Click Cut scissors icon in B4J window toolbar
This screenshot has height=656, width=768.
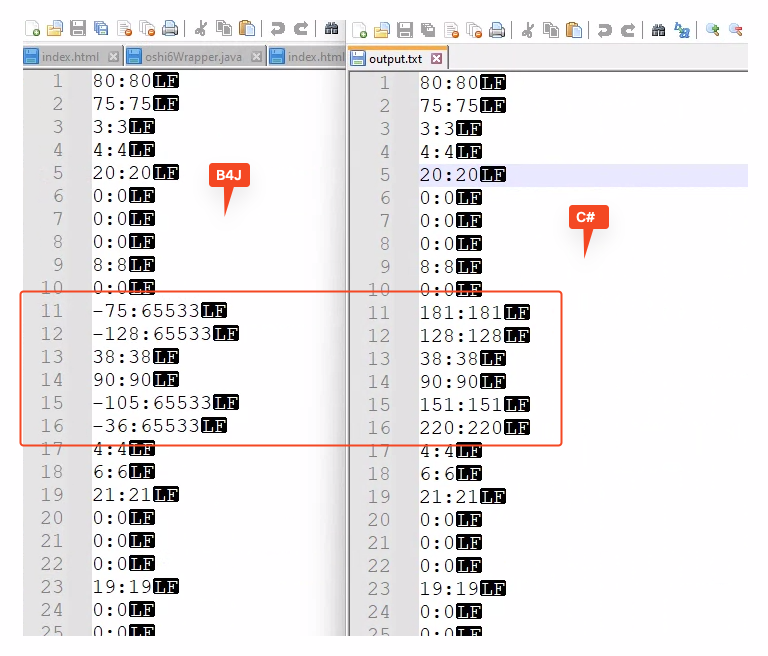click(201, 28)
